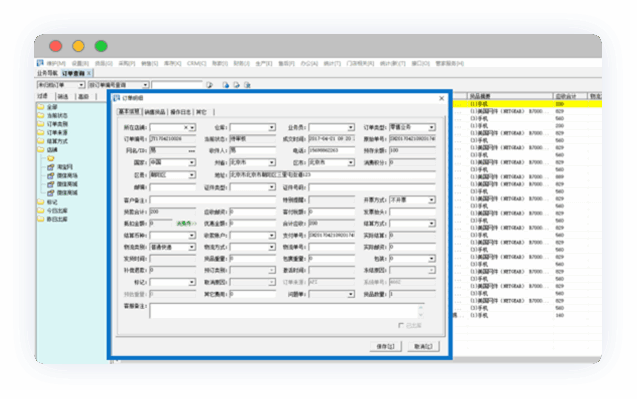Open the 采购[P] menu
Image resolution: width=637 pixels, height=399 pixels.
coord(127,63)
